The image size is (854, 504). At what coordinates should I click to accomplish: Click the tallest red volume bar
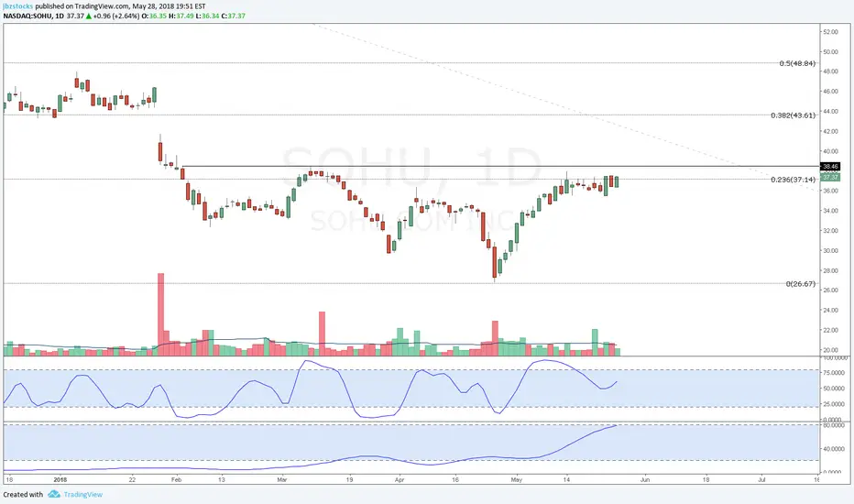pos(160,314)
